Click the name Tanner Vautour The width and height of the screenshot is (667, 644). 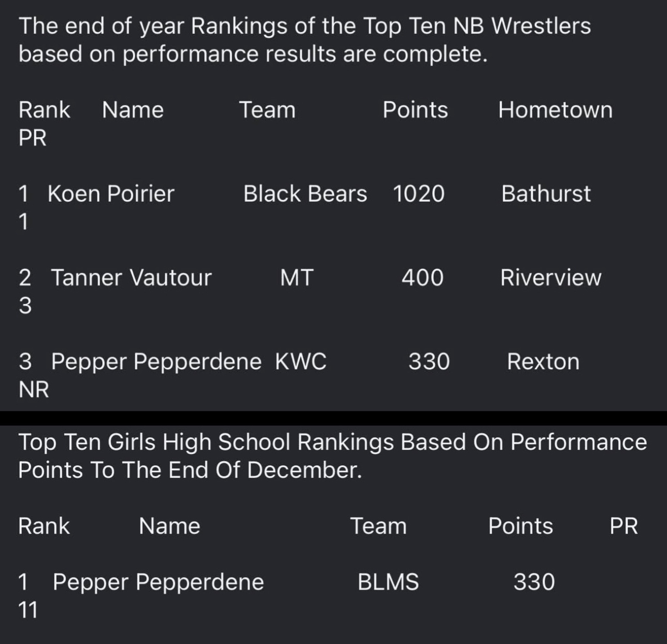click(131, 278)
